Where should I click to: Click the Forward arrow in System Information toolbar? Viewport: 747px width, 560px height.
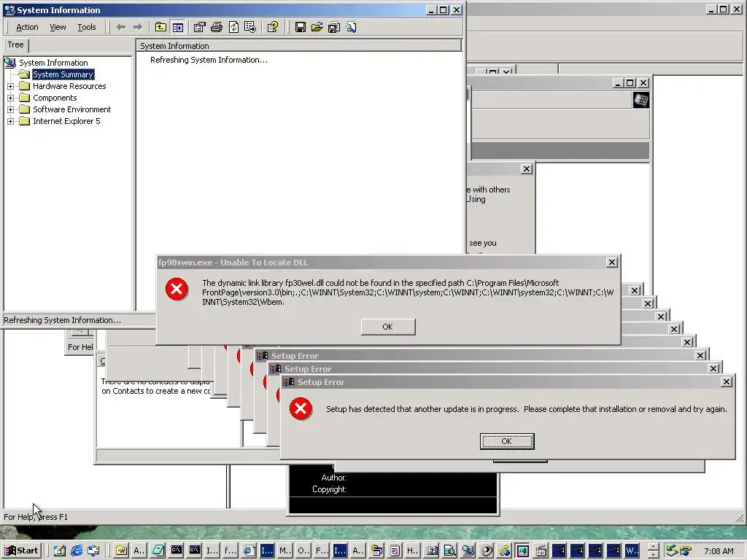click(x=138, y=27)
